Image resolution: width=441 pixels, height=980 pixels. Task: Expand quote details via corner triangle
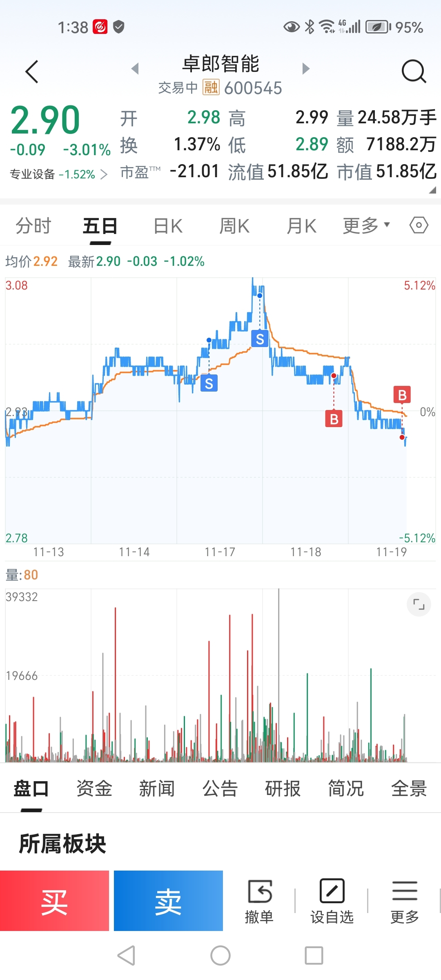coord(432,190)
